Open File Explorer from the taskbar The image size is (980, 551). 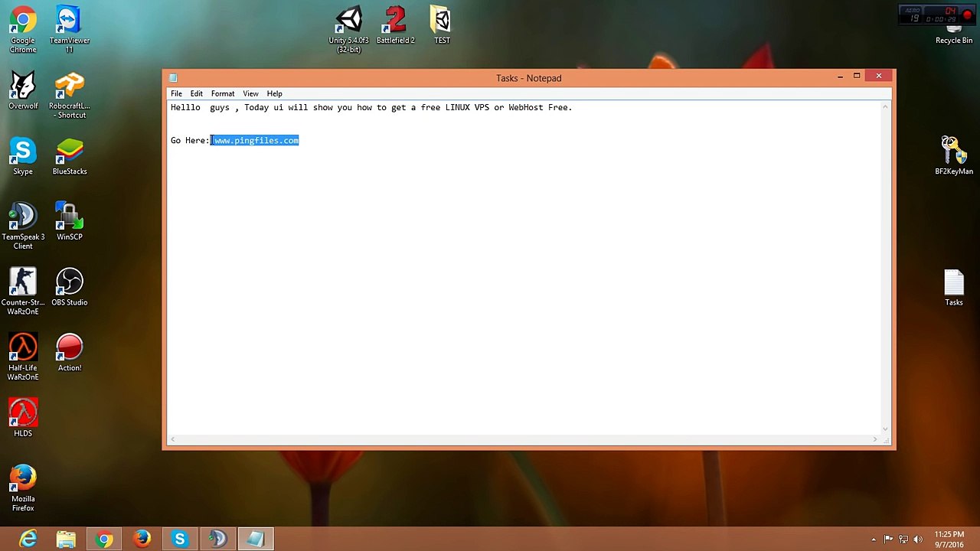pos(66,540)
